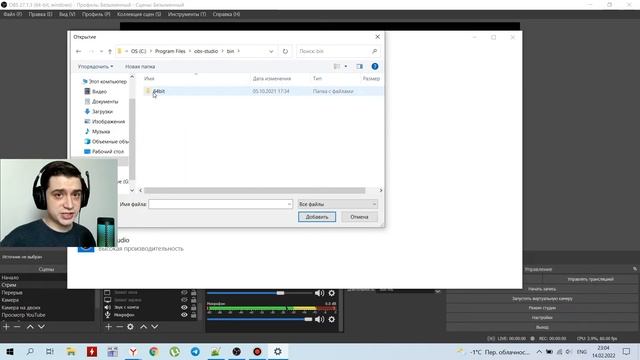The width and height of the screenshot is (640, 360).
Task: Add a new source with plus icon
Action: 108,327
